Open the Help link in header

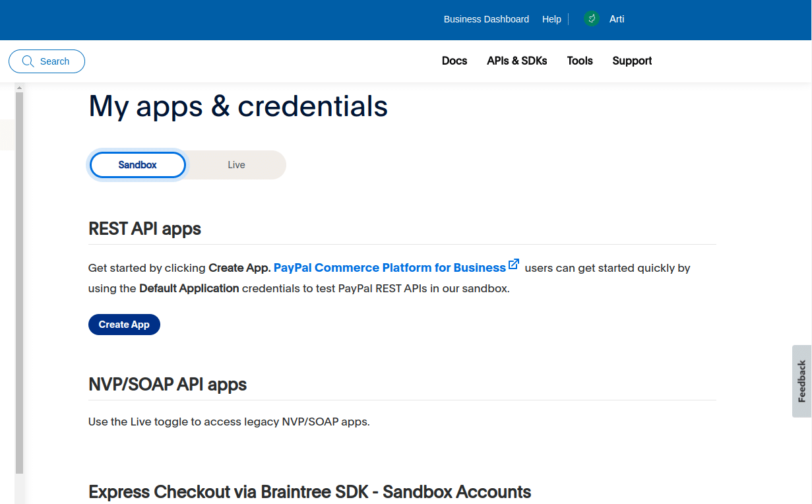point(551,19)
